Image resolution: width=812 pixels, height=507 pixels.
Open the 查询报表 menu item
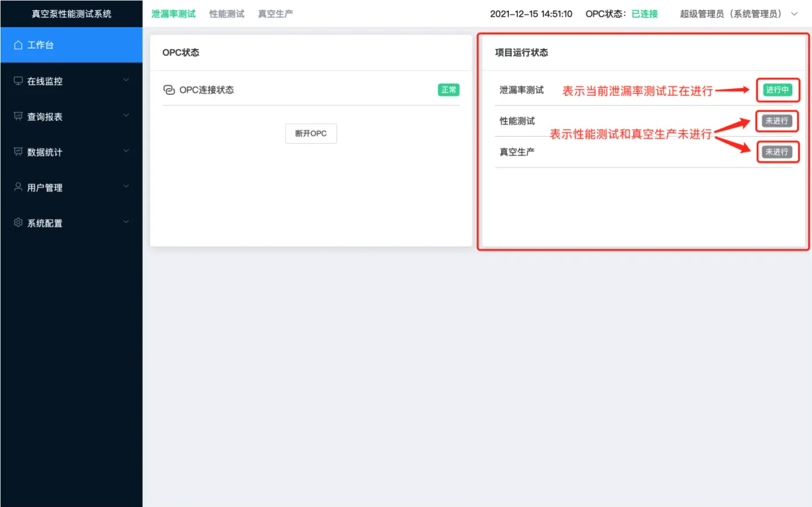click(x=71, y=116)
